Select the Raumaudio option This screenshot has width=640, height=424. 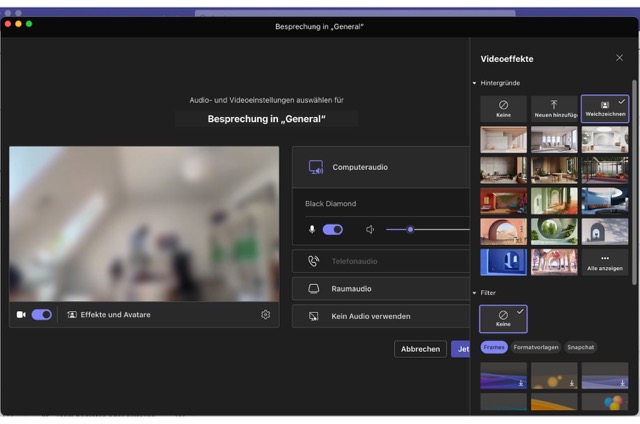point(381,289)
